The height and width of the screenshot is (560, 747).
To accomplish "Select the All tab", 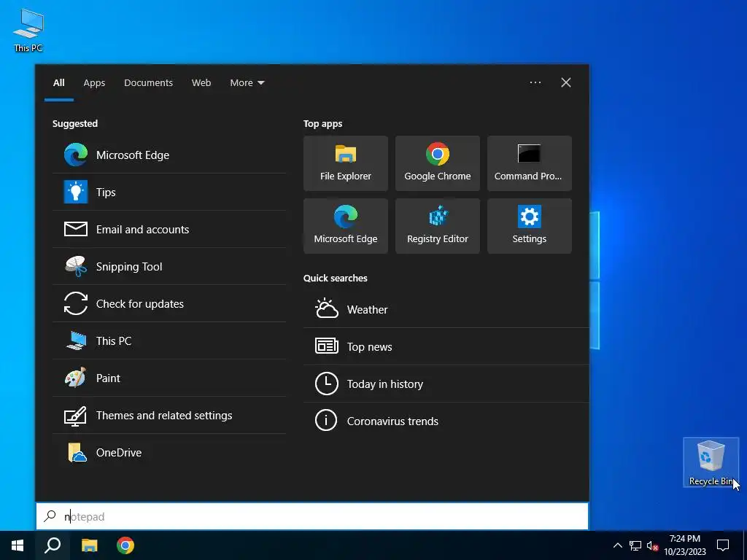I will [58, 83].
